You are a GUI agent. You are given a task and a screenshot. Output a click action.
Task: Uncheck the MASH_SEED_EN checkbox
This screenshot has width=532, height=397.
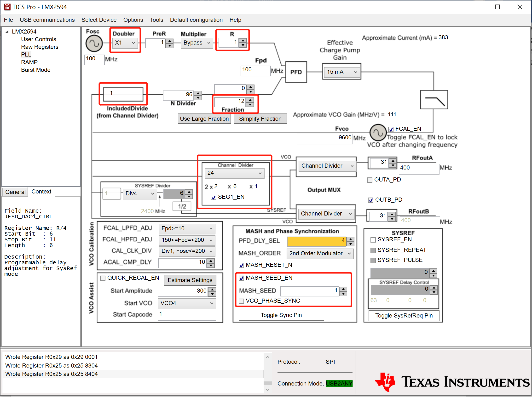241,278
